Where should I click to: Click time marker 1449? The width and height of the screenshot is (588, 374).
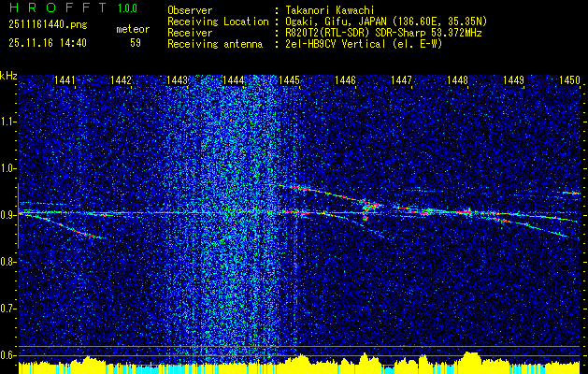(x=513, y=79)
